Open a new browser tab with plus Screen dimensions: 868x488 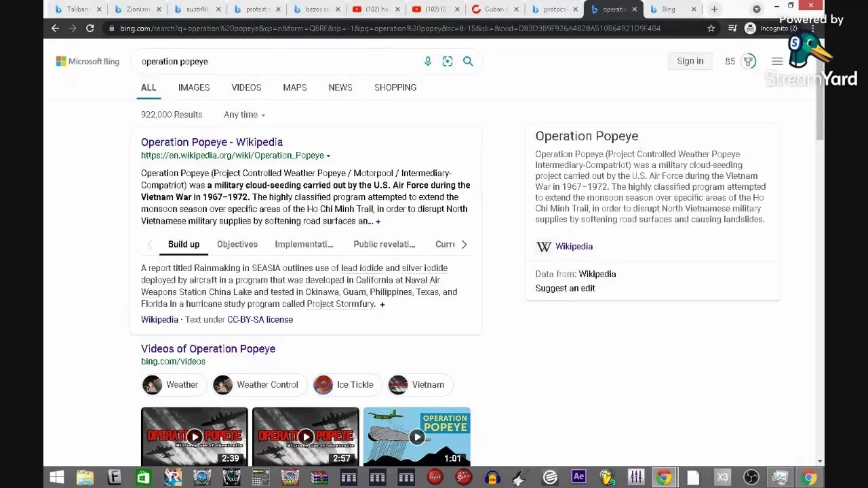tap(714, 9)
